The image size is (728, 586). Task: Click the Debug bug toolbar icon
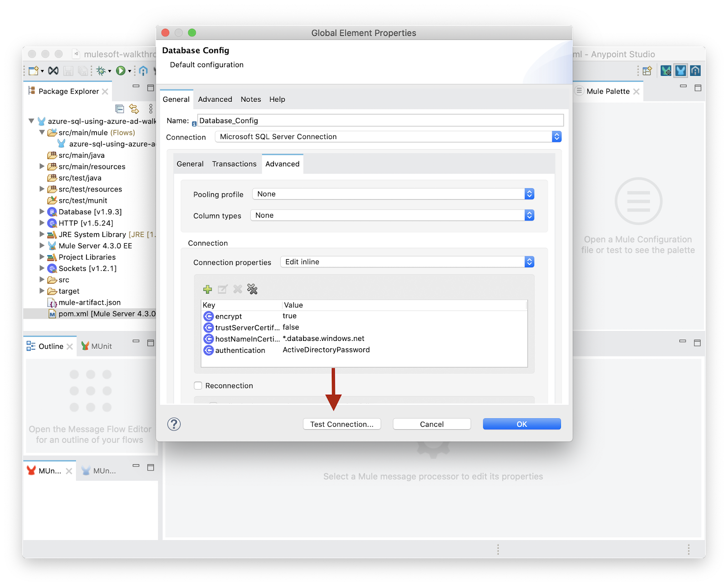[x=101, y=70]
